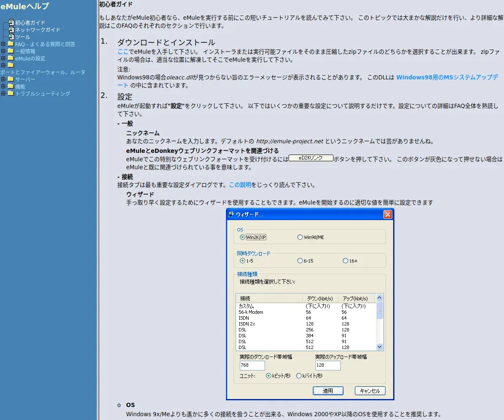Choose 1-5 simultaneous downloads
Viewport: 504px width, 420px height.
(242, 261)
